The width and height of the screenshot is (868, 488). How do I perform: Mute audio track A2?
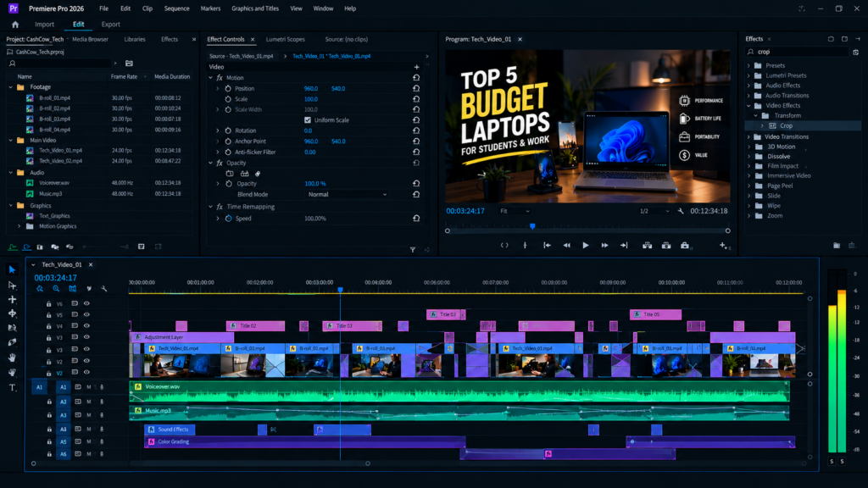[88, 402]
